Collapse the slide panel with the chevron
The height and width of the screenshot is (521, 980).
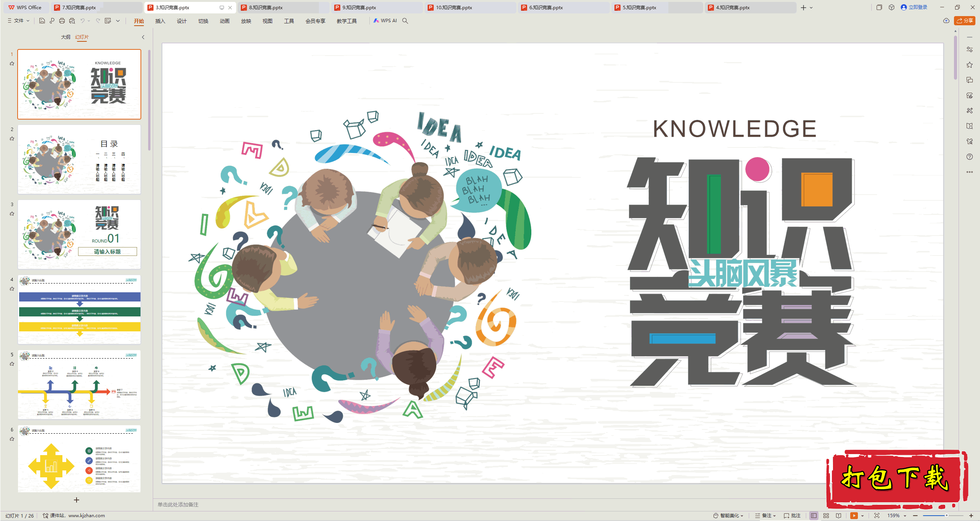pyautogui.click(x=143, y=37)
